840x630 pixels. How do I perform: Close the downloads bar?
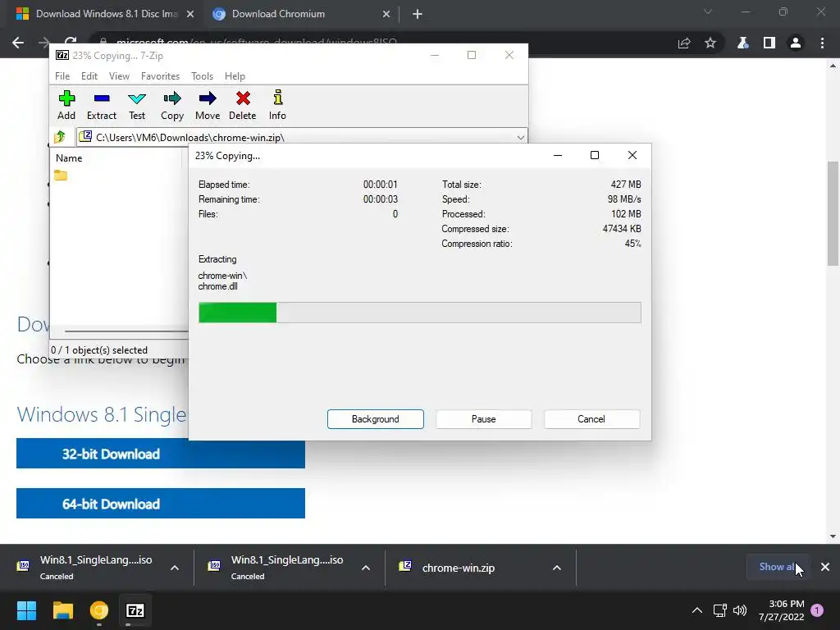825,567
